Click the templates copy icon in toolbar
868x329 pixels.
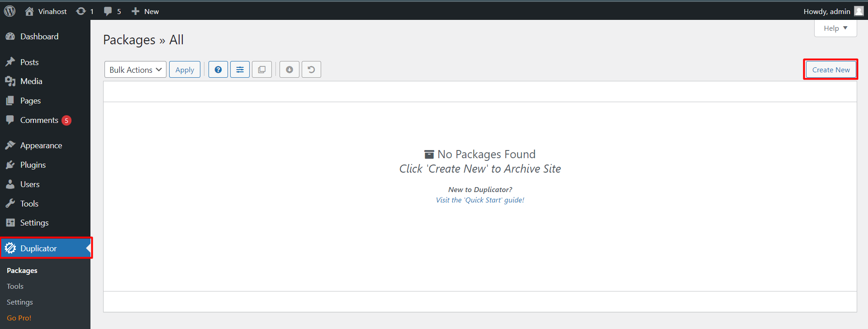click(261, 70)
